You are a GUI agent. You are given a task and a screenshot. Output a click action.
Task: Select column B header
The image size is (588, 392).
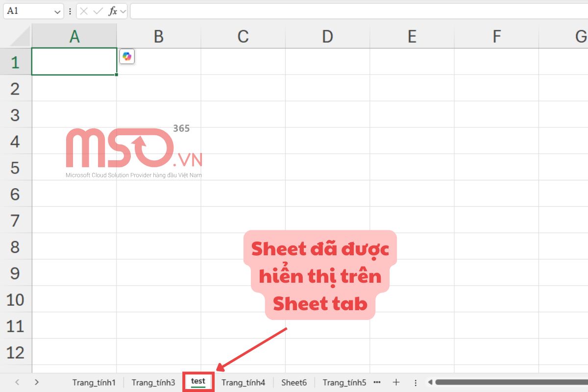point(158,36)
